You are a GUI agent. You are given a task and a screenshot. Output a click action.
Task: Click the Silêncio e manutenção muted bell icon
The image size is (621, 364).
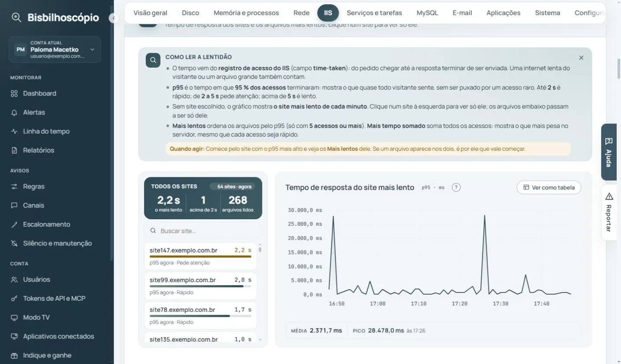pos(14,244)
